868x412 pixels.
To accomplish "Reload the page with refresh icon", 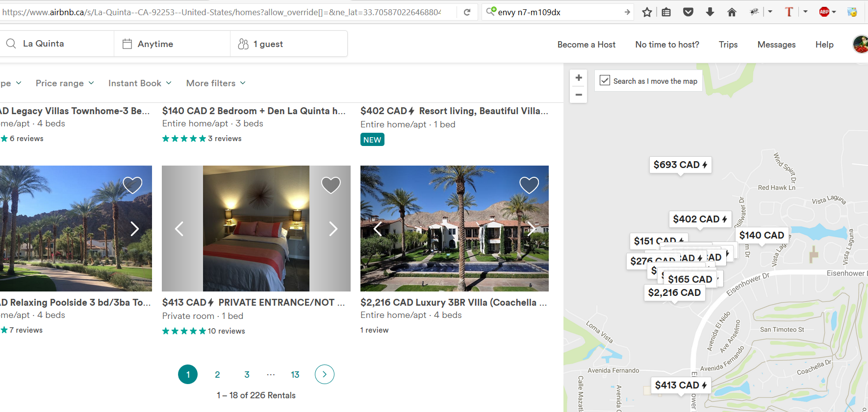I will 467,12.
